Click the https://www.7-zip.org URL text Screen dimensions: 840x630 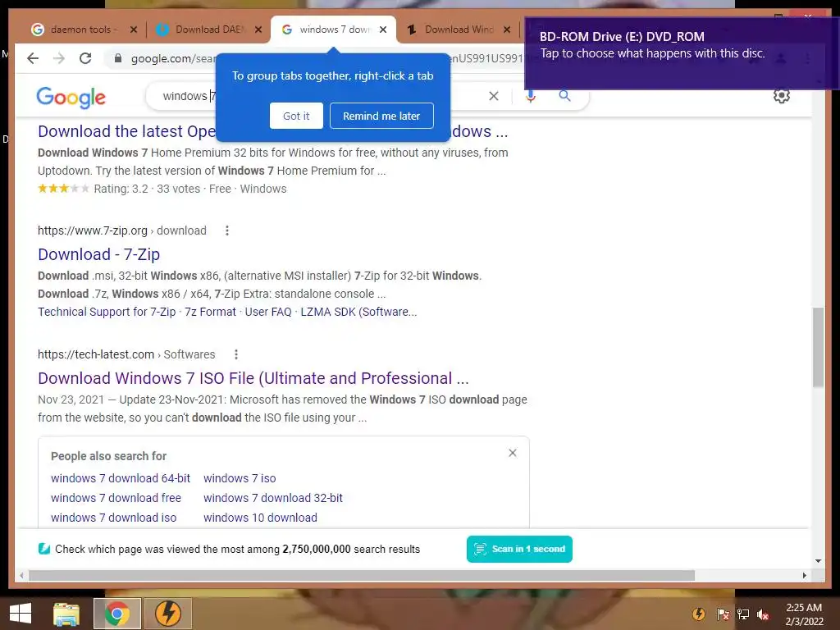[92, 231]
